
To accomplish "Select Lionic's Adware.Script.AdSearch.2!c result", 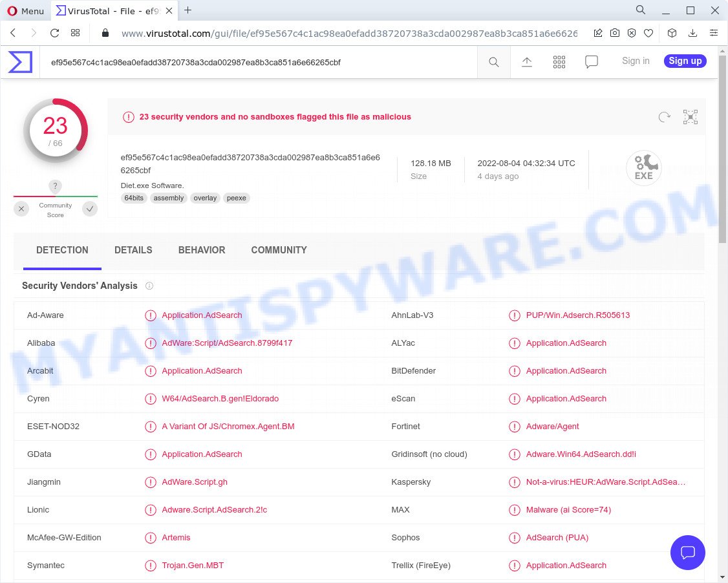I will (215, 510).
